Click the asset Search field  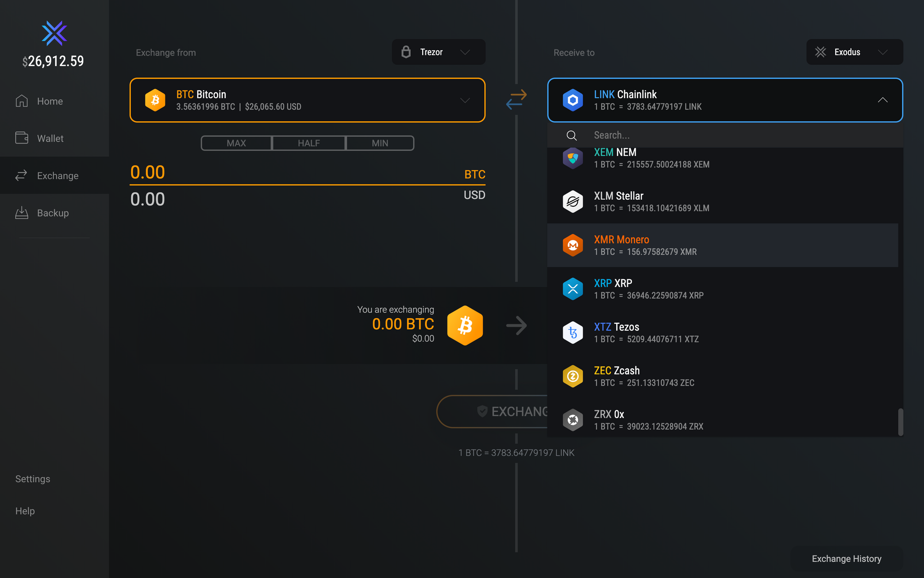[725, 135]
